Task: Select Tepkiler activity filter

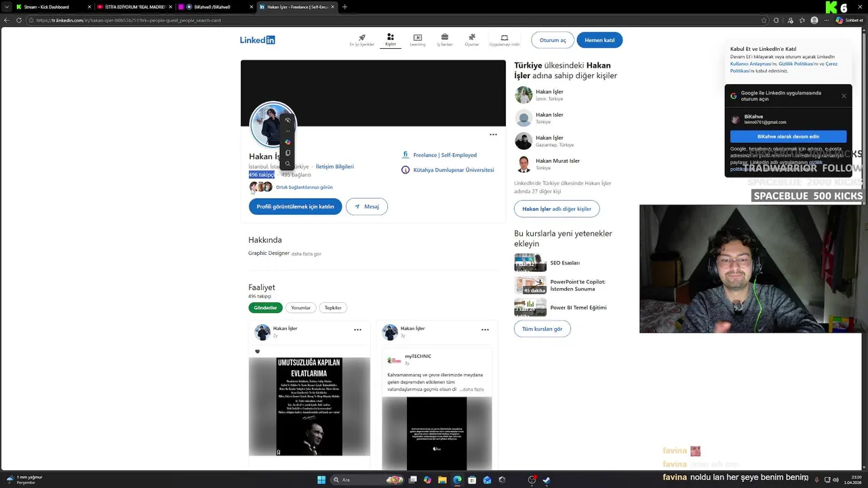Action: [x=333, y=308]
